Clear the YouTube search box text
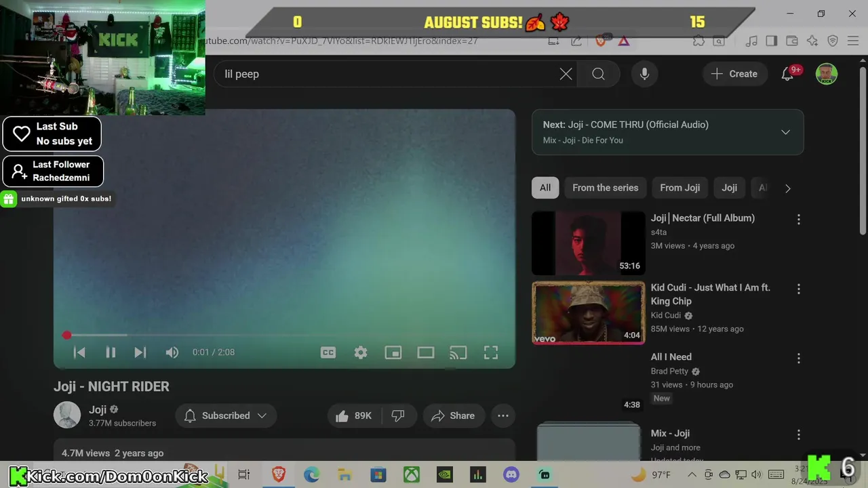The height and width of the screenshot is (488, 868). (566, 74)
